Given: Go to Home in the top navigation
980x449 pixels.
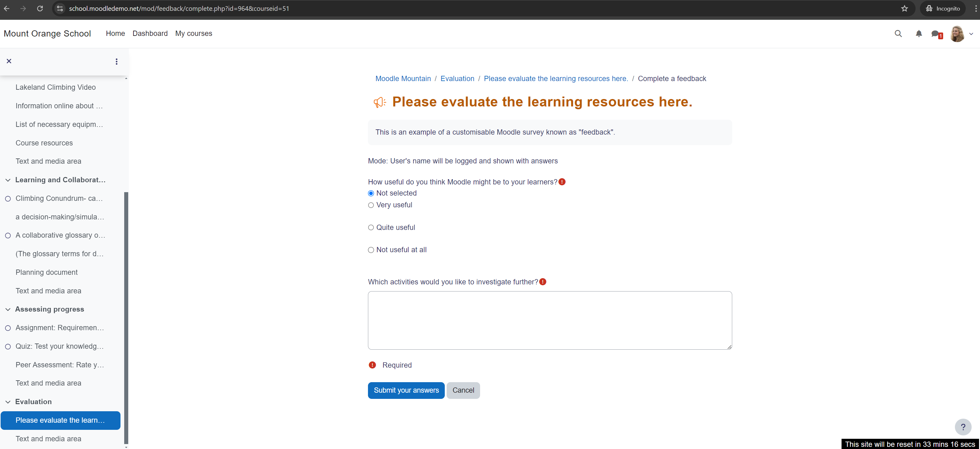Looking at the screenshot, I should pyautogui.click(x=115, y=33).
